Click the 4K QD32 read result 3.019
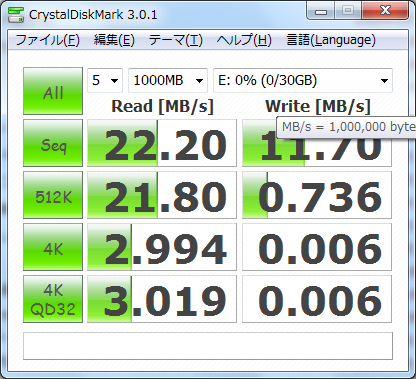416x379 pixels. [x=162, y=299]
